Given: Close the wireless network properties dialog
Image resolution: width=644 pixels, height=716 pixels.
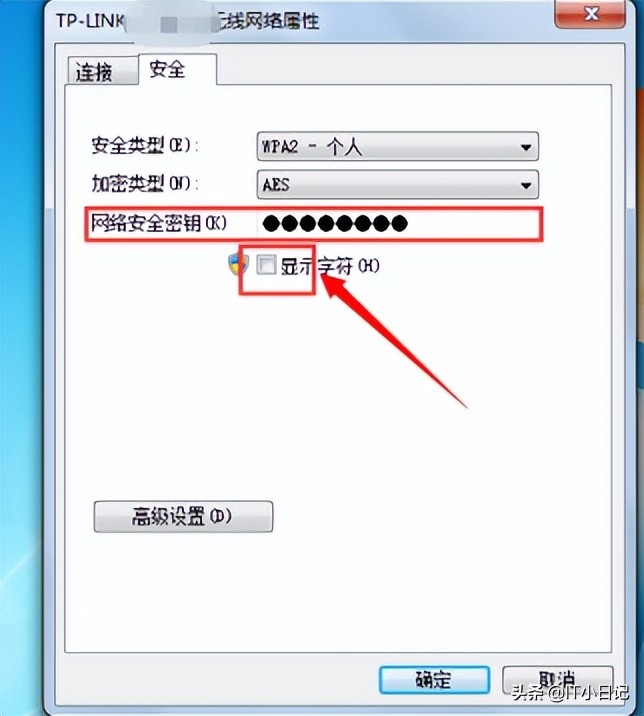Looking at the screenshot, I should pyautogui.click(x=590, y=14).
